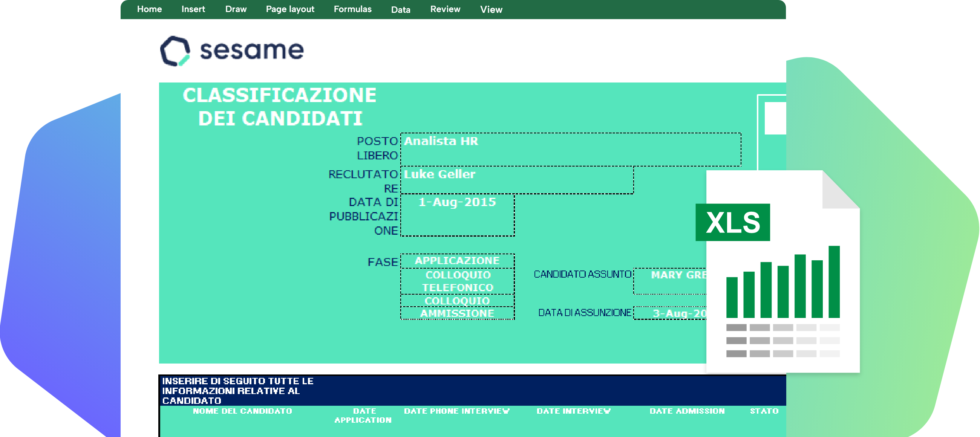Image resolution: width=980 pixels, height=437 pixels.
Task: Select the Page layout tab
Action: coord(290,9)
